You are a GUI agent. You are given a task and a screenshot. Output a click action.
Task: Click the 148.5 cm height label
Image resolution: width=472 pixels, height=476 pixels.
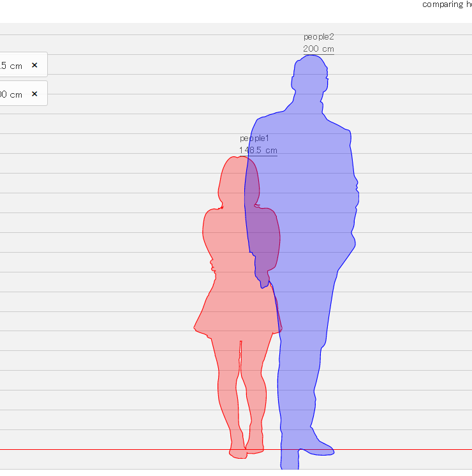[258, 151]
